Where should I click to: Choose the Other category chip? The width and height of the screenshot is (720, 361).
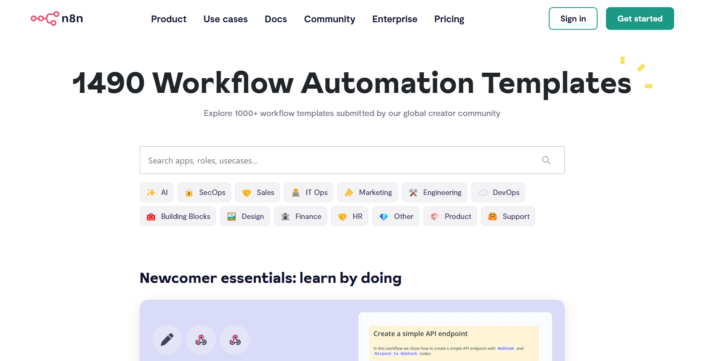pyautogui.click(x=396, y=216)
